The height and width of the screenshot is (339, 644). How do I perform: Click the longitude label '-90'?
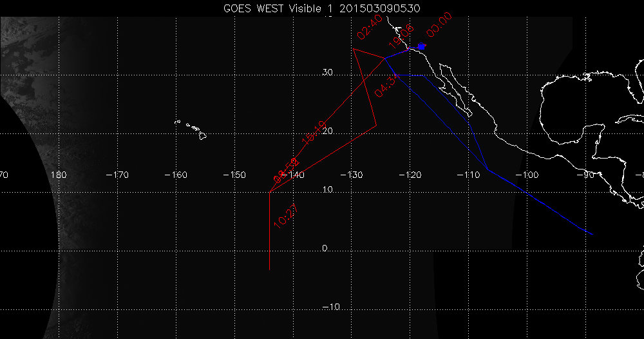[x=585, y=175]
